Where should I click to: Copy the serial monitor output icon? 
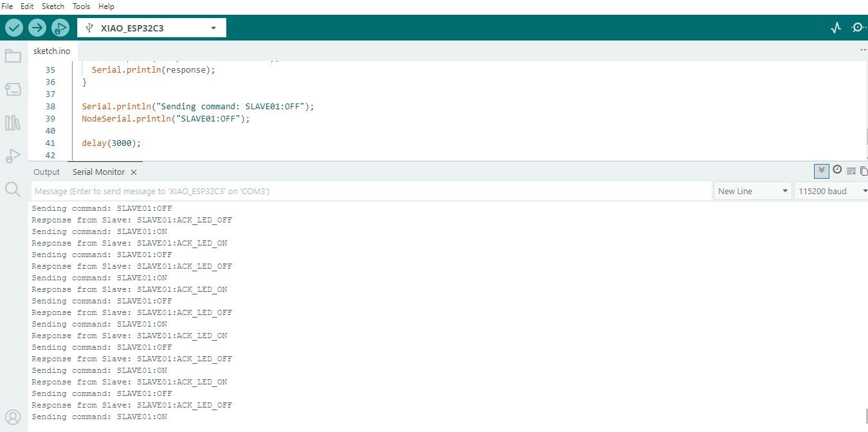coord(863,171)
